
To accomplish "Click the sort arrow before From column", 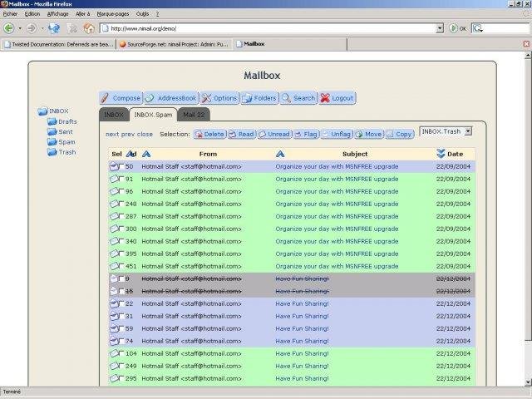I will (146, 154).
